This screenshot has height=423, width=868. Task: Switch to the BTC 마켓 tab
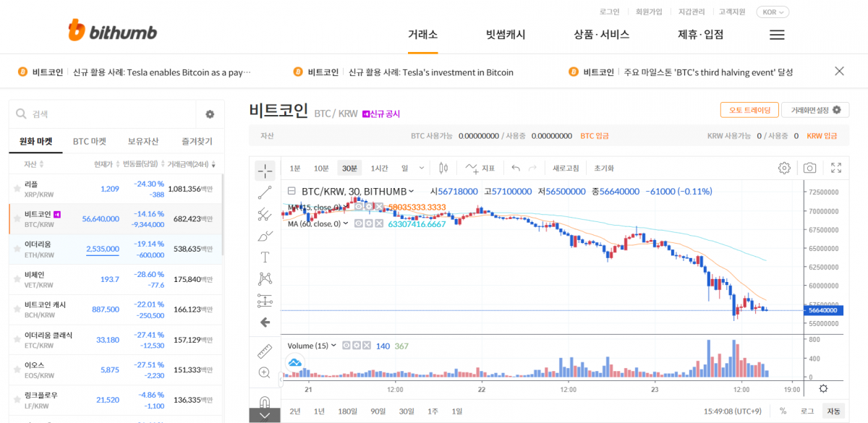point(90,142)
